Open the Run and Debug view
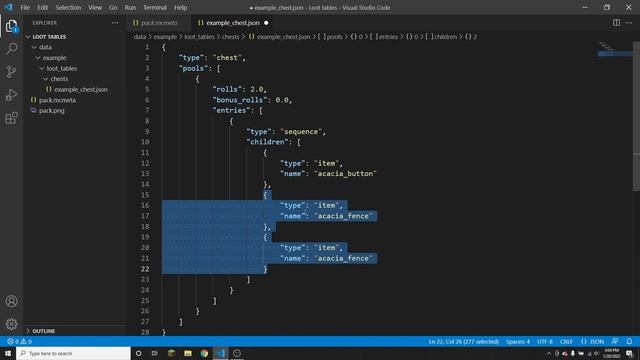Screen dimensions: 640x360 pos(11,95)
